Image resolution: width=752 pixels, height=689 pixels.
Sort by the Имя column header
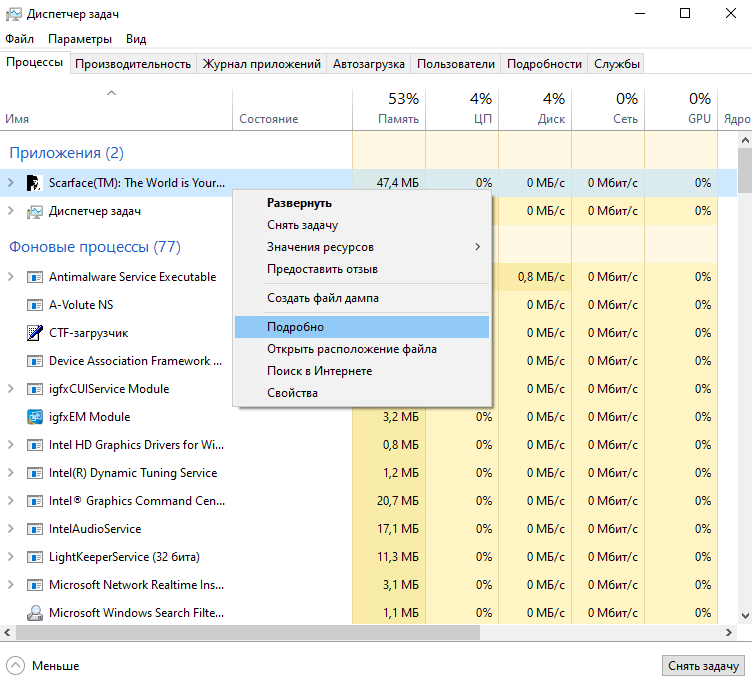[x=116, y=109]
